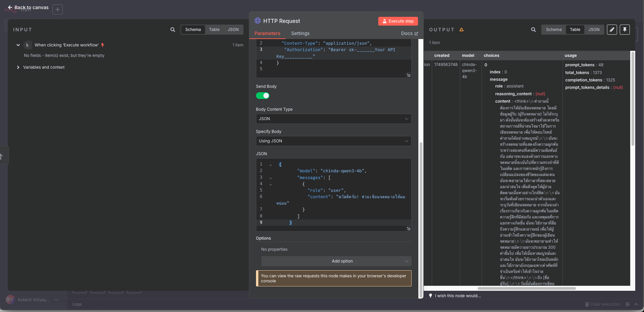This screenshot has height=312, width=644.
Task: Open the Docs link
Action: [x=409, y=33]
